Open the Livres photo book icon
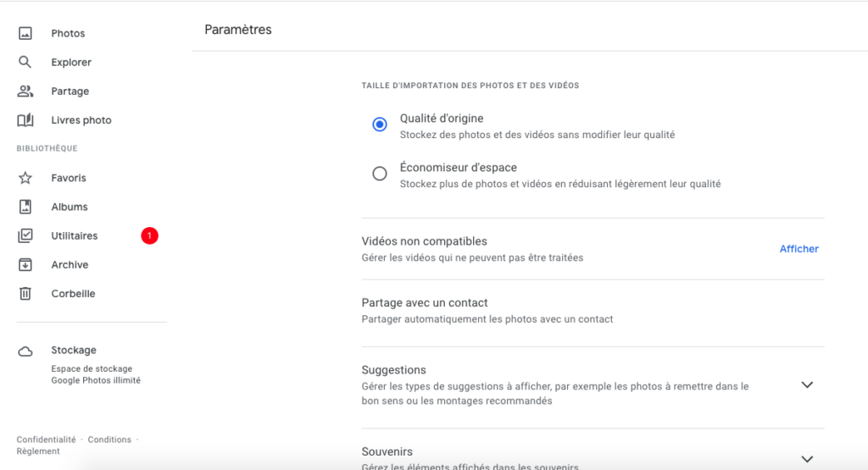The width and height of the screenshot is (868, 470). pyautogui.click(x=25, y=120)
